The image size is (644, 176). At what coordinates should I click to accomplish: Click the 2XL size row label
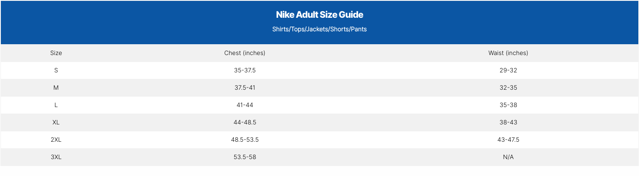coord(56,140)
